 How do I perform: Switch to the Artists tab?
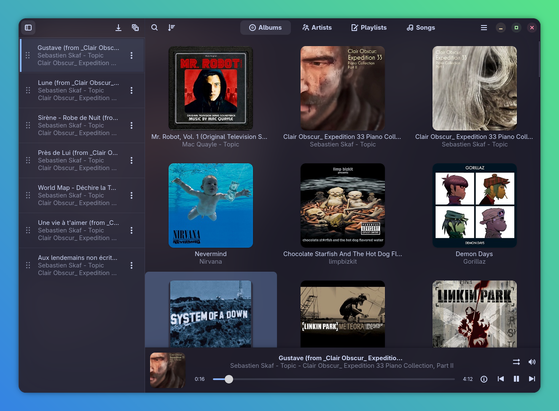(x=317, y=27)
